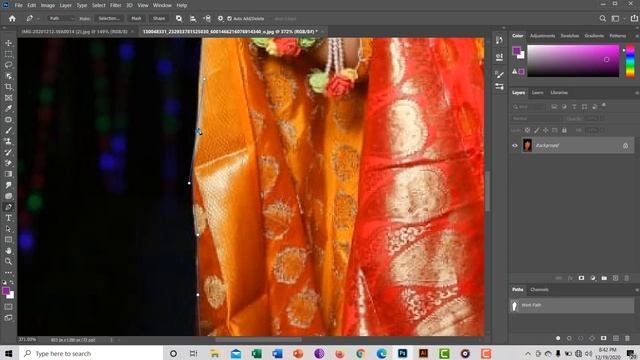This screenshot has height=360, width=640.
Task: Toggle layer filtering on/off switch
Action: [604, 105]
